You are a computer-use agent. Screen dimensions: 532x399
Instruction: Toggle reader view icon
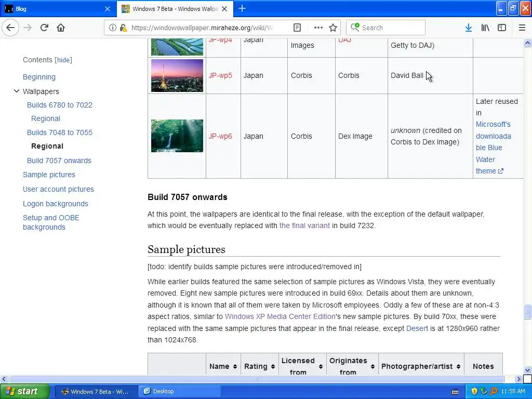pos(297,28)
